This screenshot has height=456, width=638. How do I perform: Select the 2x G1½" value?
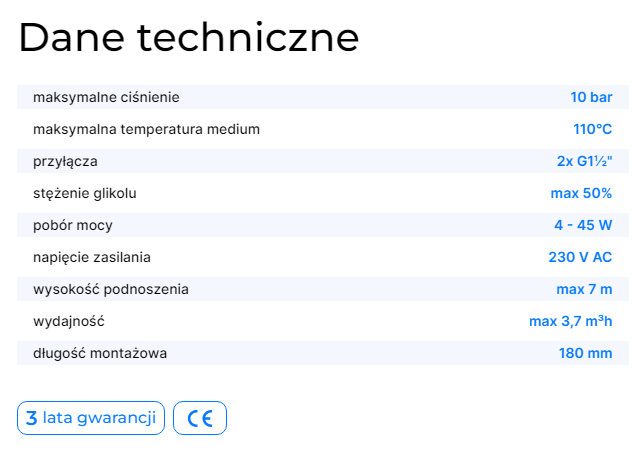[584, 161]
